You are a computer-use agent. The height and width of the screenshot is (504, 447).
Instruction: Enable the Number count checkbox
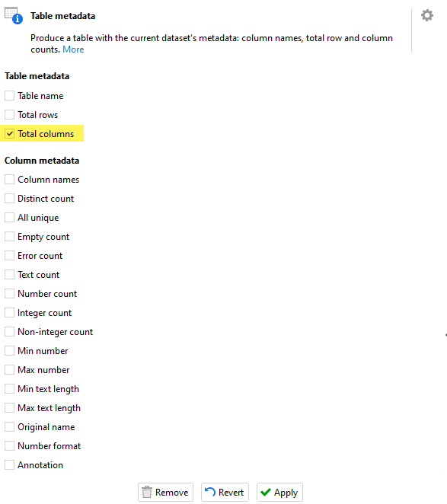tap(9, 293)
